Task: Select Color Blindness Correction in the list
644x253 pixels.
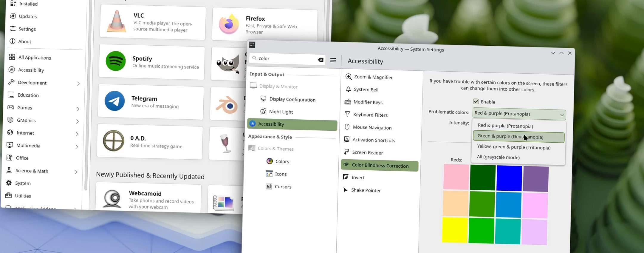Action: point(380,165)
